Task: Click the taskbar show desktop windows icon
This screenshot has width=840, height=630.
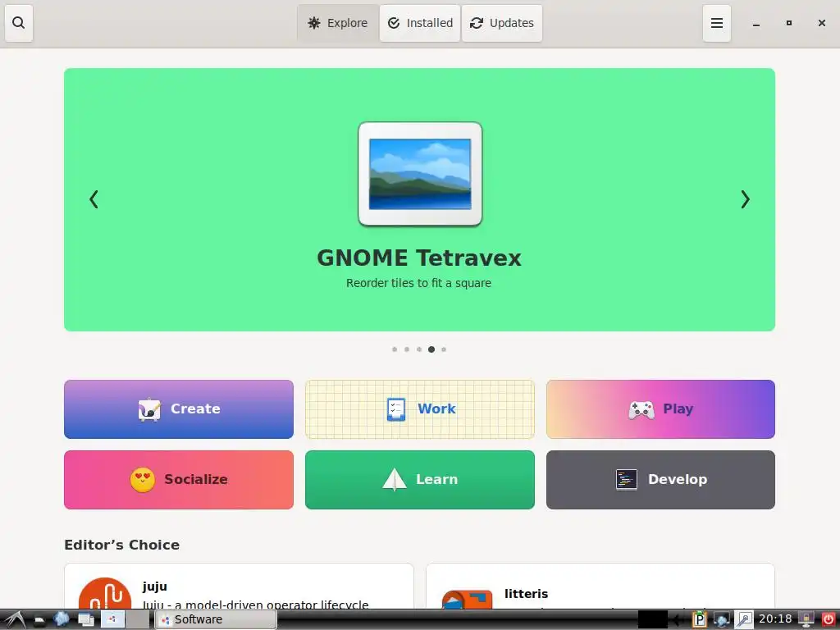Action: (85, 620)
